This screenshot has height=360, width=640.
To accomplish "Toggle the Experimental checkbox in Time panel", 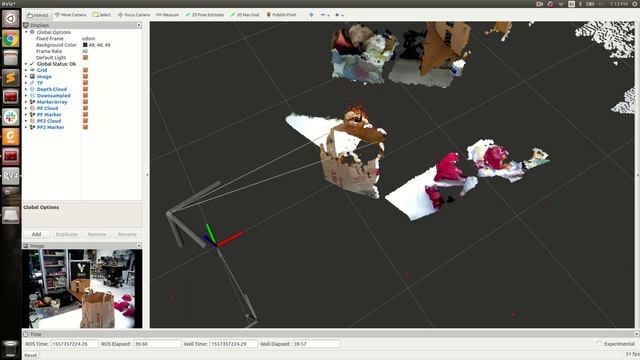I will (599, 344).
